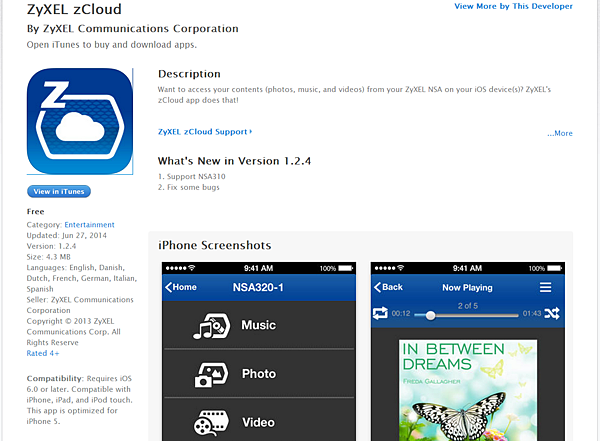Select the Video row label
600x441 pixels.
pyautogui.click(x=258, y=422)
